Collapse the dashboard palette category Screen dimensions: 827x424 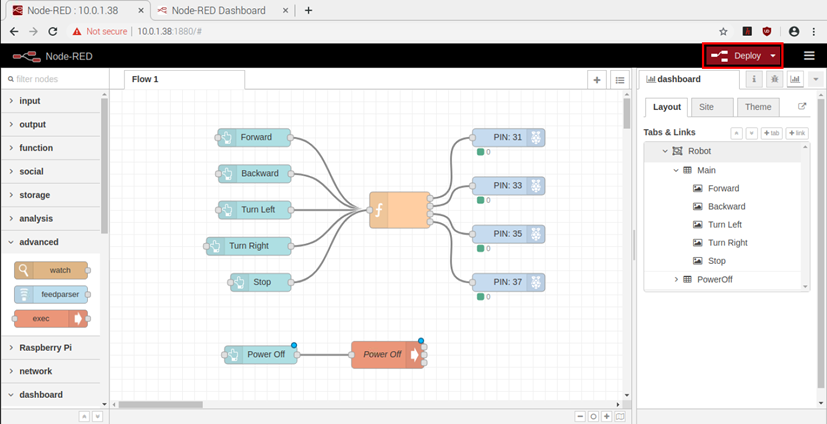[x=51, y=394]
